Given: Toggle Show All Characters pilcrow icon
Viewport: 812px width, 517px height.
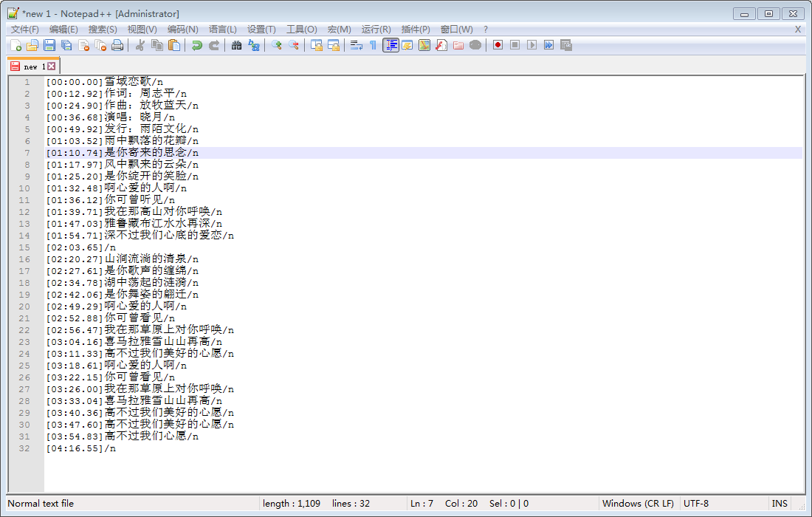Looking at the screenshot, I should pyautogui.click(x=373, y=46).
